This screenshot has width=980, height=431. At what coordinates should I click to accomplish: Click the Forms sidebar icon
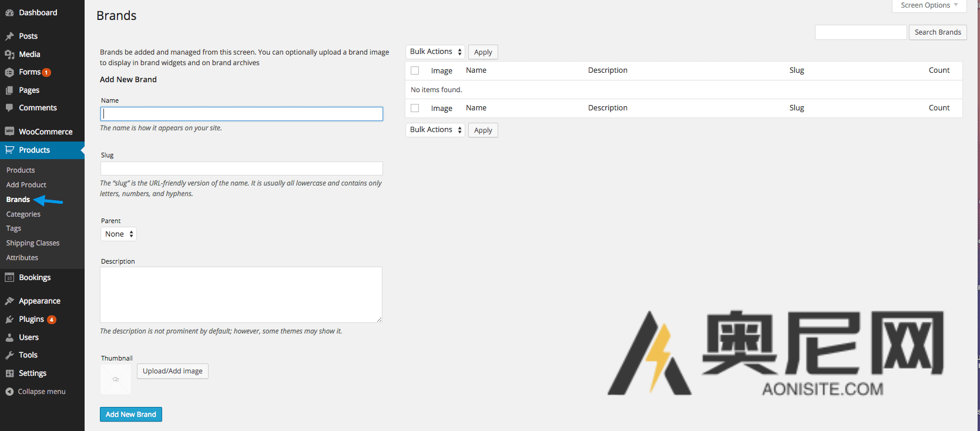pos(9,72)
